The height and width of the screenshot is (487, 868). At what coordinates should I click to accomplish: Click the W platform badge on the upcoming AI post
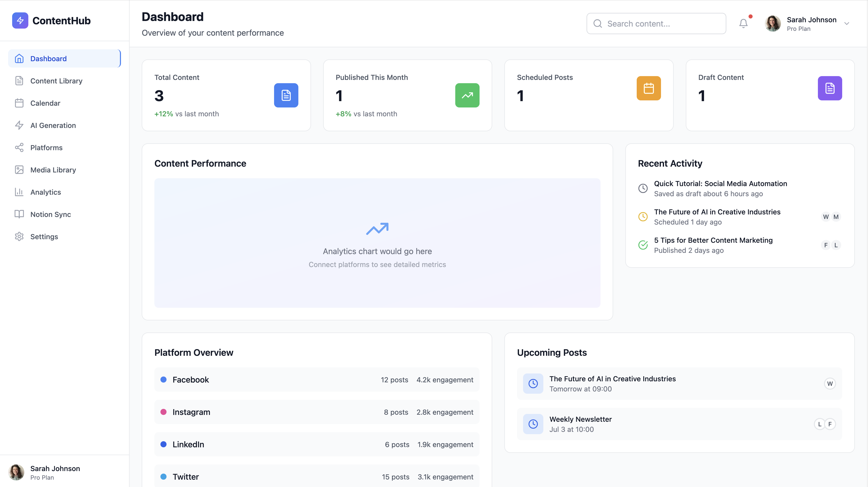click(830, 384)
